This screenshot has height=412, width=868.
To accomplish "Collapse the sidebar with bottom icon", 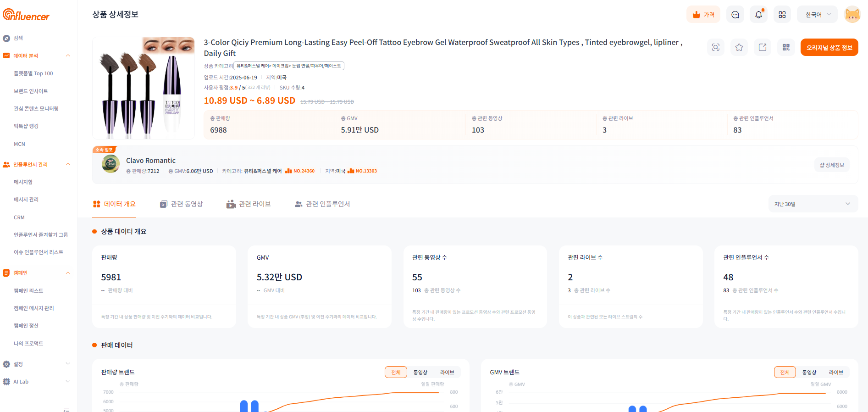I will point(66,409).
